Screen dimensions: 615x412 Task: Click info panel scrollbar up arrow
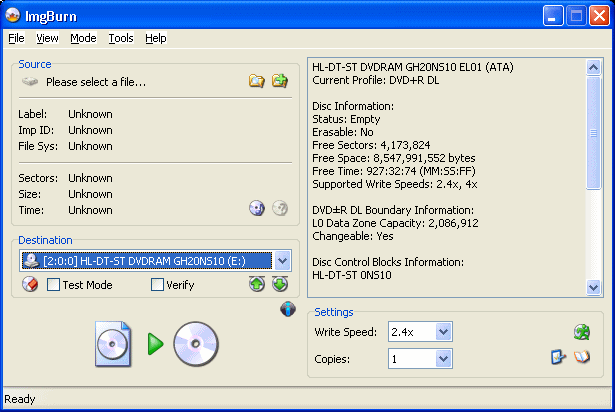pyautogui.click(x=593, y=67)
